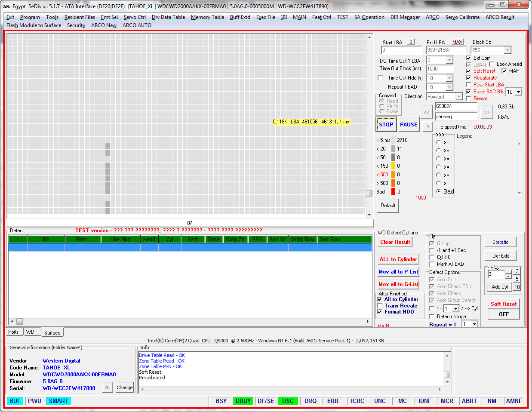Enable the Remap checkbox
This screenshot has height=412, width=532.
click(468, 98)
